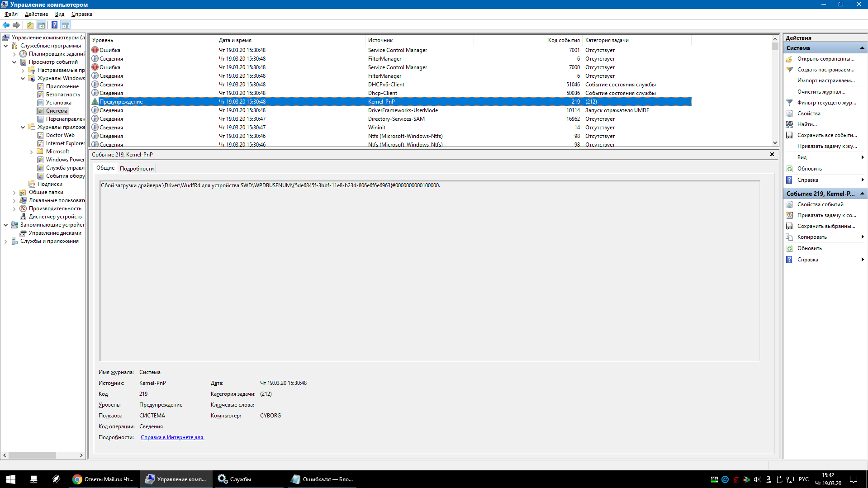This screenshot has height=488, width=868.
Task: Open Справка в Интернете link
Action: 172,437
